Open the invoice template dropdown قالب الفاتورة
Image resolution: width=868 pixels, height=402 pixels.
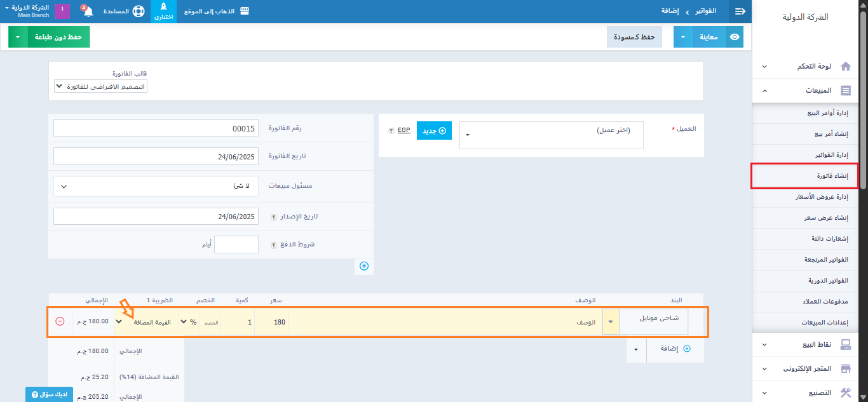pos(100,86)
